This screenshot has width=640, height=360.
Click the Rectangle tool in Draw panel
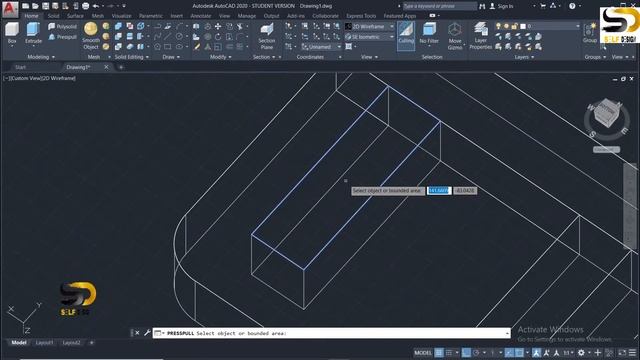click(x=167, y=47)
